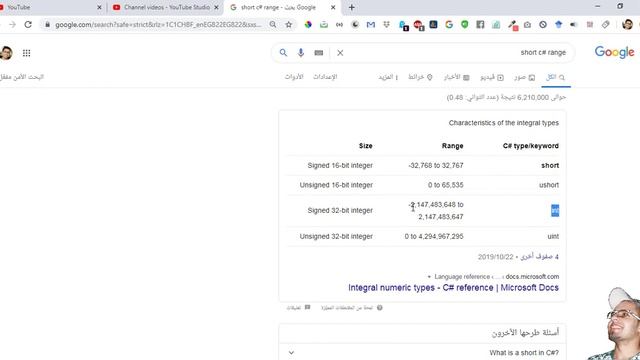Viewport: 640px width, 360px height.
Task: Click the blocked-circle extension icon
Action: click(x=543, y=24)
